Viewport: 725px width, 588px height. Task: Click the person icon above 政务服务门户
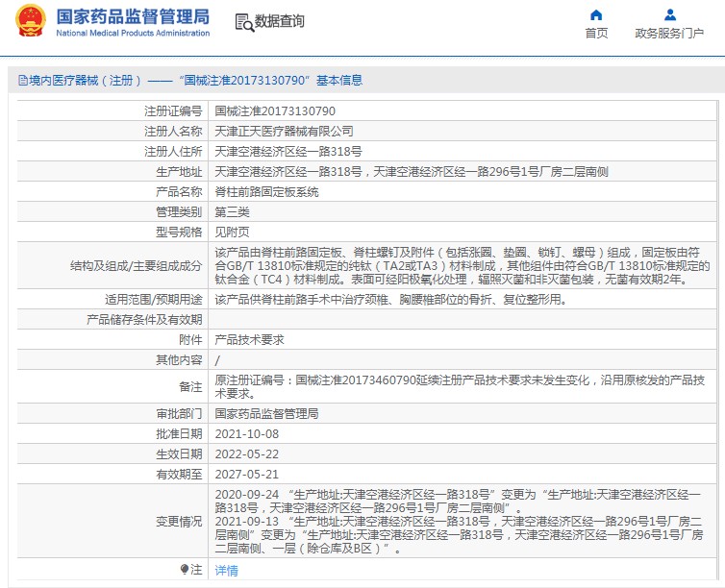(x=669, y=14)
